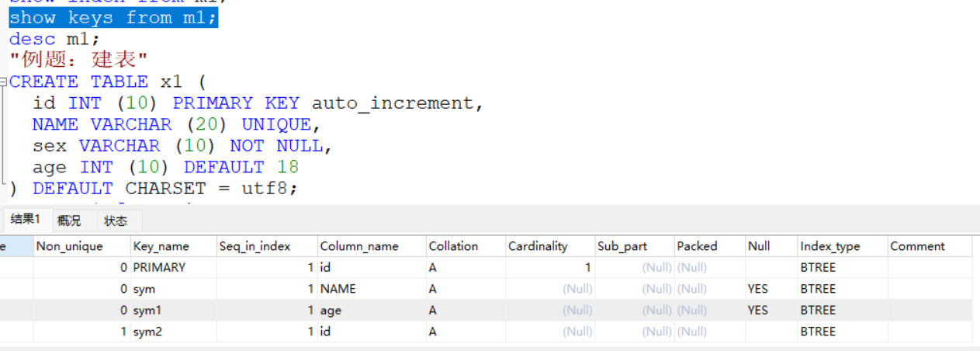This screenshot has height=351, width=980.
Task: Click the Key_name column header
Action: [161, 246]
